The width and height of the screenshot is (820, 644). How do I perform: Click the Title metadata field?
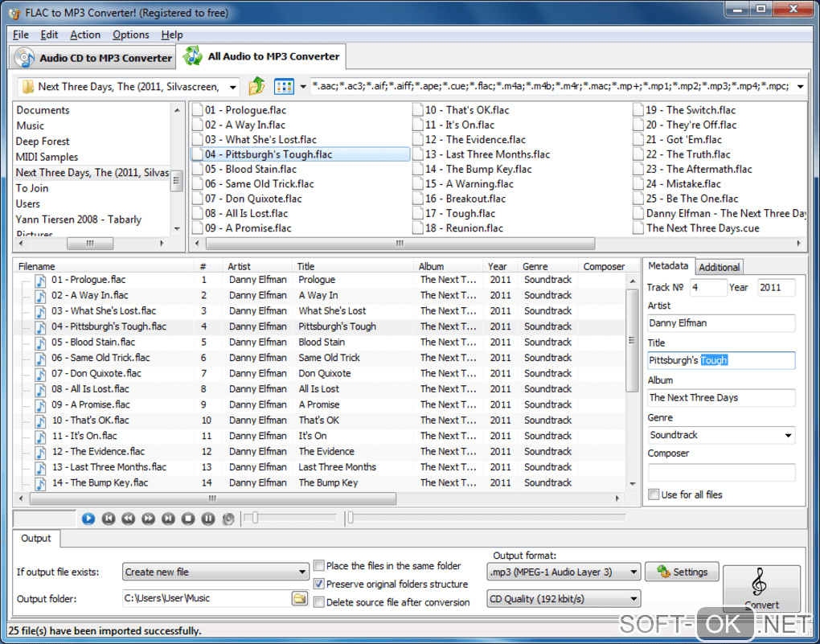pyautogui.click(x=721, y=360)
